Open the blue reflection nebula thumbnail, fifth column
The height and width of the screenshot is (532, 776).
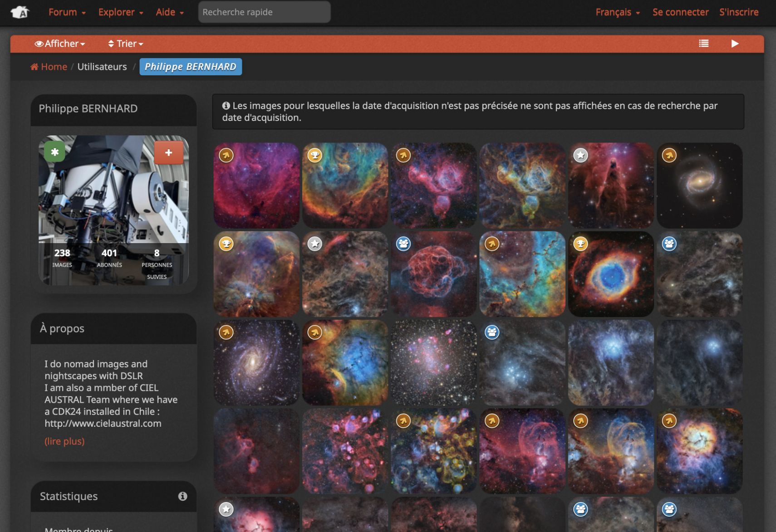[x=611, y=362]
